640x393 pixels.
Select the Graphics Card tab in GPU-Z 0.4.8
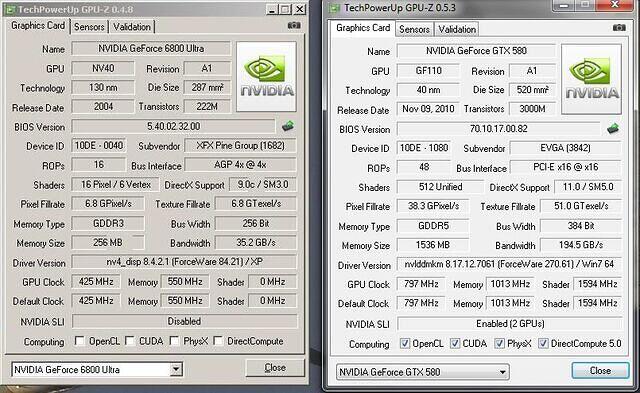tap(38, 26)
